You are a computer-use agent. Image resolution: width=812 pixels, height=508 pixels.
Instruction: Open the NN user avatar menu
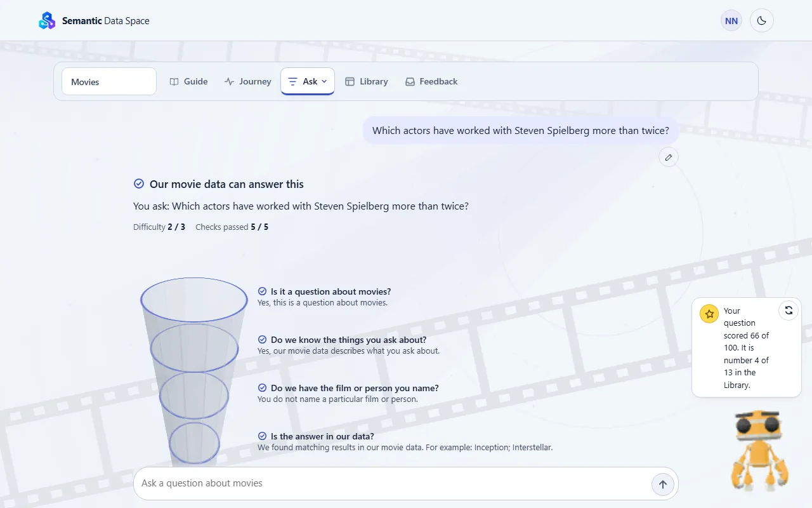pyautogui.click(x=731, y=21)
